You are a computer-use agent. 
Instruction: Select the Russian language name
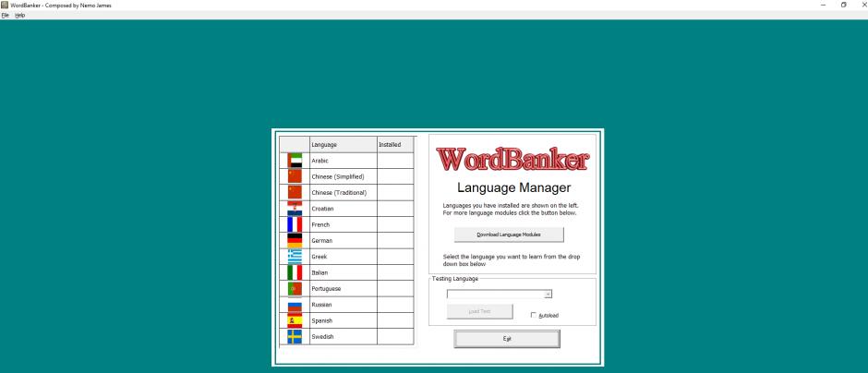coord(321,305)
